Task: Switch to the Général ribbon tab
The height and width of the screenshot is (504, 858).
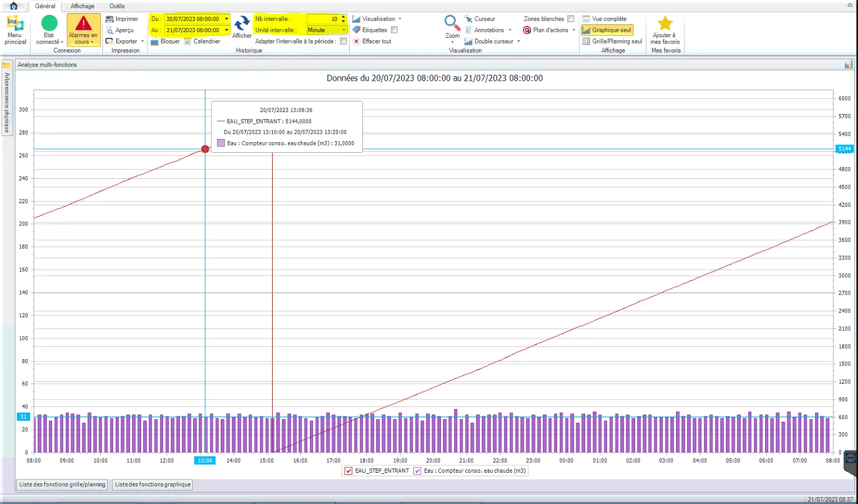Action: coord(46,6)
